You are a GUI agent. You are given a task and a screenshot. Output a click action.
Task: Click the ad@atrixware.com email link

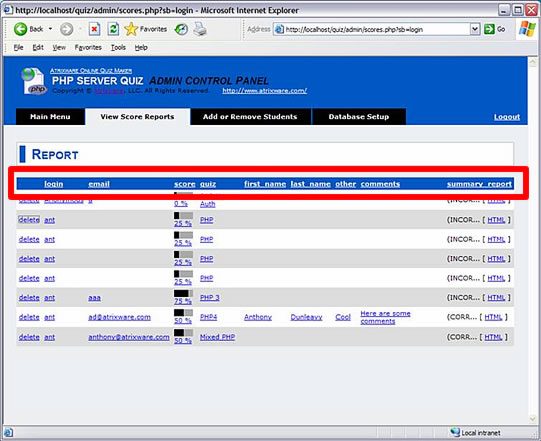tap(119, 317)
